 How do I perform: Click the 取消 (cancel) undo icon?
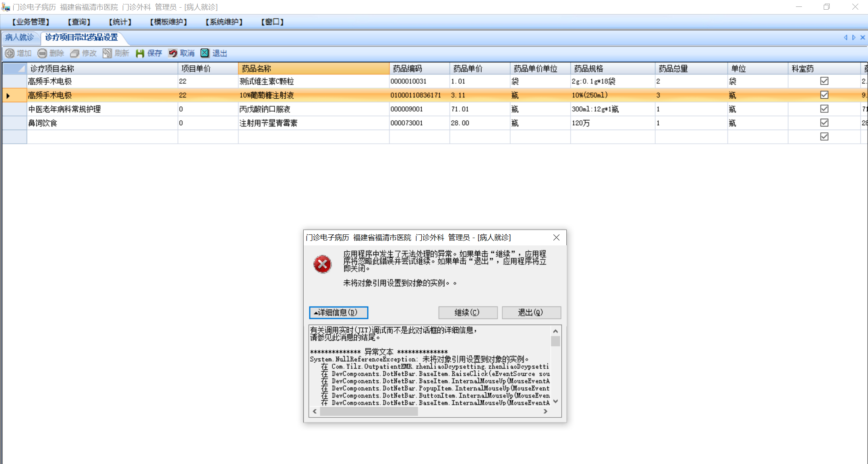173,53
